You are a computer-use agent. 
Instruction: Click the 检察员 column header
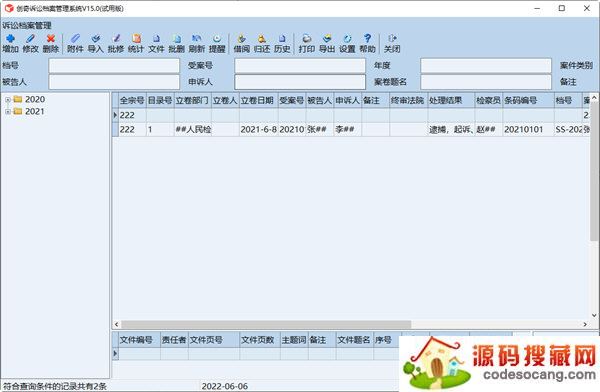coord(488,100)
